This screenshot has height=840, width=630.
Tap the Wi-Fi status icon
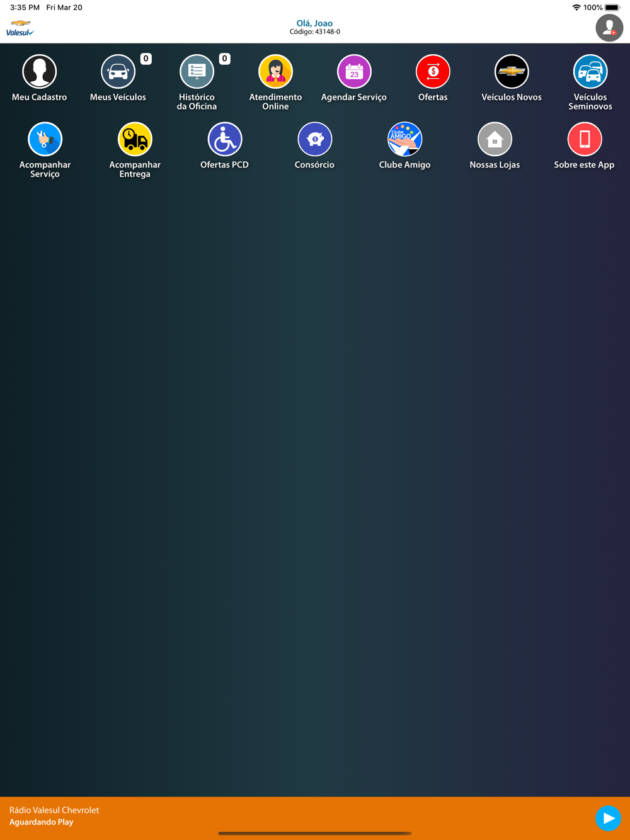click(x=576, y=8)
